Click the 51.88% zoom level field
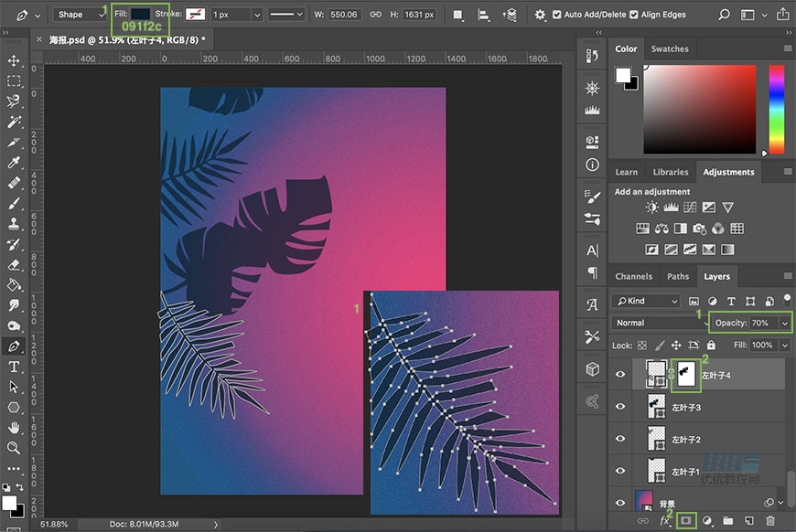This screenshot has height=532, width=796. click(54, 524)
